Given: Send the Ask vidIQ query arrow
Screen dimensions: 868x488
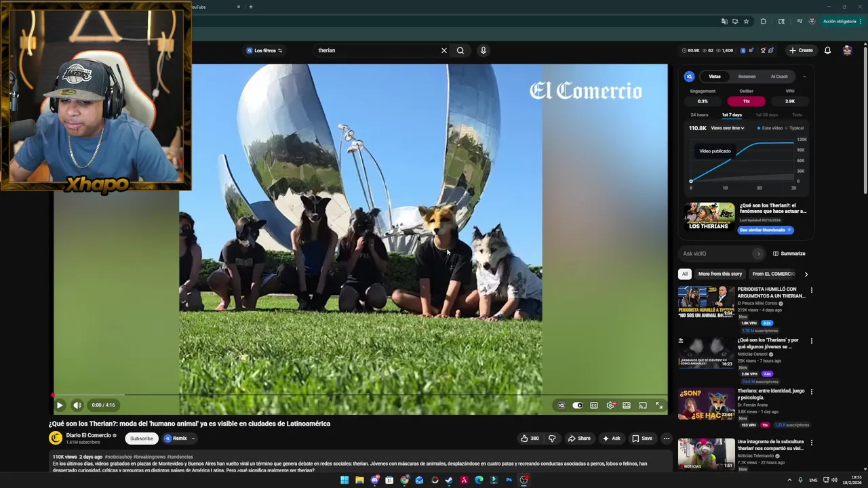Looking at the screenshot, I should 758,253.
